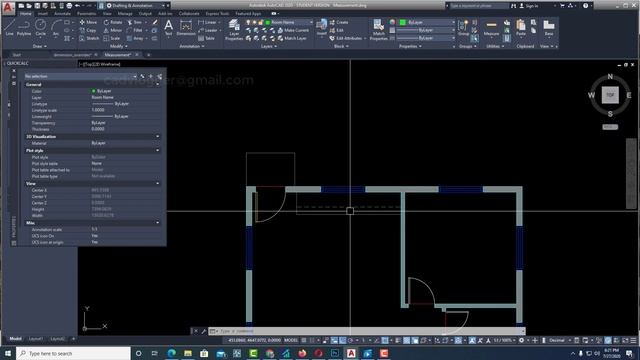Image resolution: width=640 pixels, height=360 pixels.
Task: Open the Start drawing tab
Action: [x=17, y=55]
